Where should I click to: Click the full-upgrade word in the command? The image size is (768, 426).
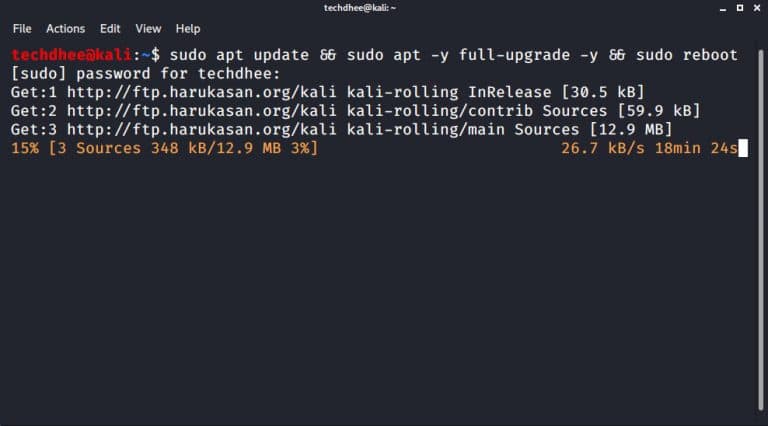[x=507, y=55]
